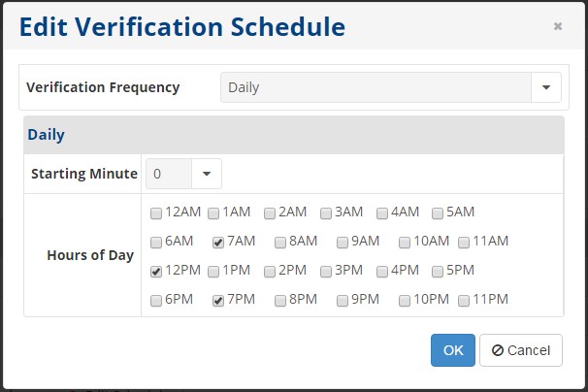Click the Verification Frequency dropdown arrow

pyautogui.click(x=546, y=87)
